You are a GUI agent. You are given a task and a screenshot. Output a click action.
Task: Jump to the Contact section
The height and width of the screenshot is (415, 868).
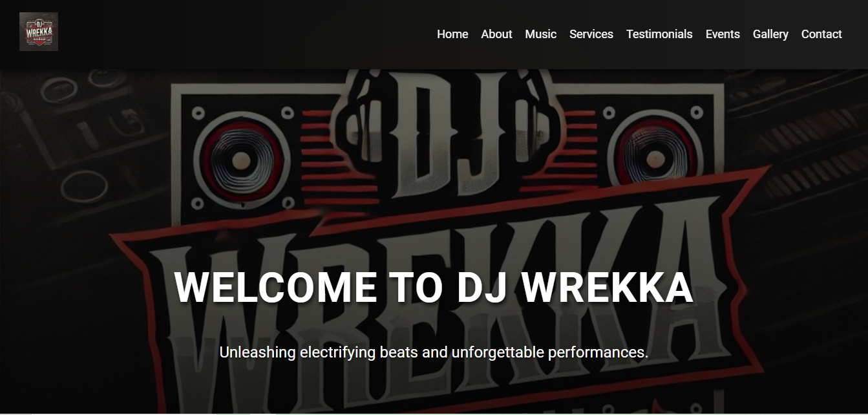[x=821, y=34]
